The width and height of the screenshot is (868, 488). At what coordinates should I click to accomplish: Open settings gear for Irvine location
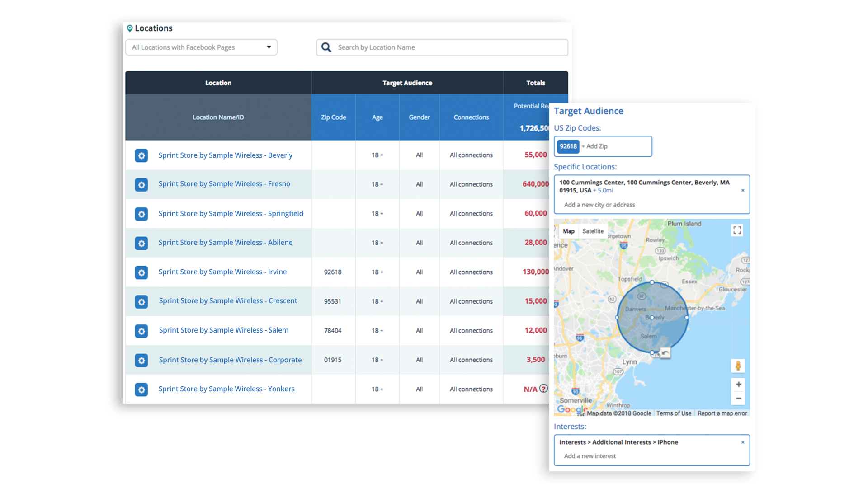(142, 272)
